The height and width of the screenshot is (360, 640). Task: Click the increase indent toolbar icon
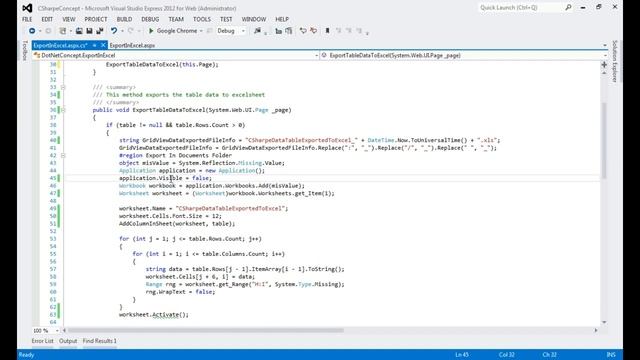[289, 31]
